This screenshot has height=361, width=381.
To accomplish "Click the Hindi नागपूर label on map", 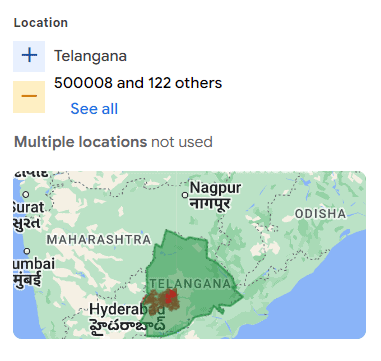I will click(210, 203).
